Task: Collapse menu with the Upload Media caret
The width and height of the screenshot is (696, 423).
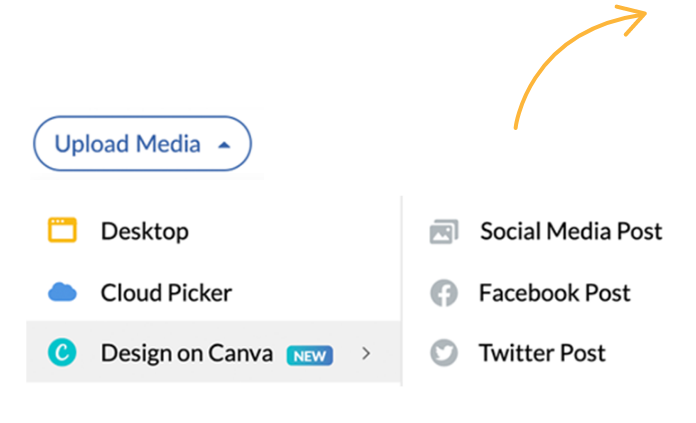Action: [224, 144]
